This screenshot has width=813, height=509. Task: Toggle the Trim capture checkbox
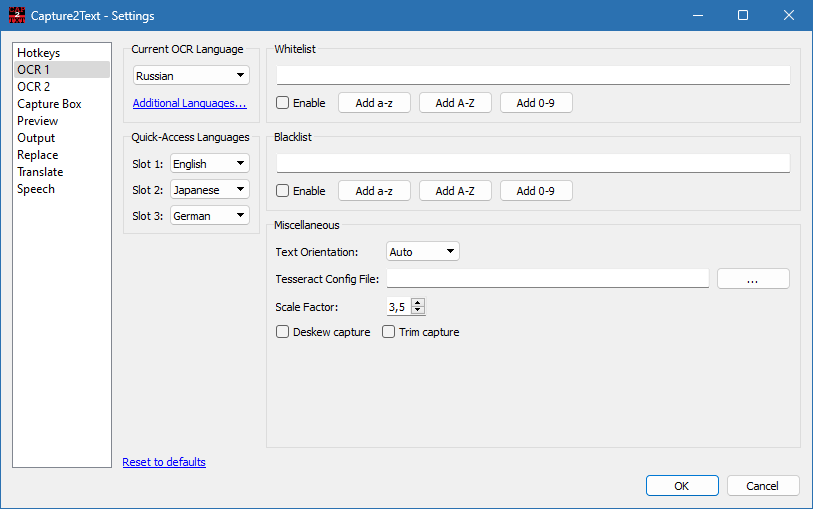[x=388, y=332]
